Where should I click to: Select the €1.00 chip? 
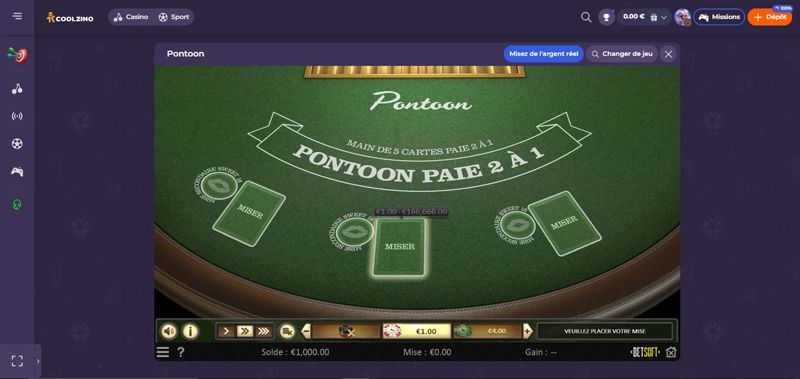(x=417, y=331)
